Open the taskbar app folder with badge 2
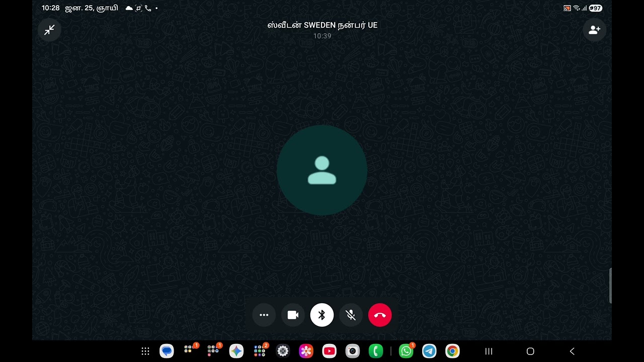This screenshot has height=362, width=644. [260, 351]
